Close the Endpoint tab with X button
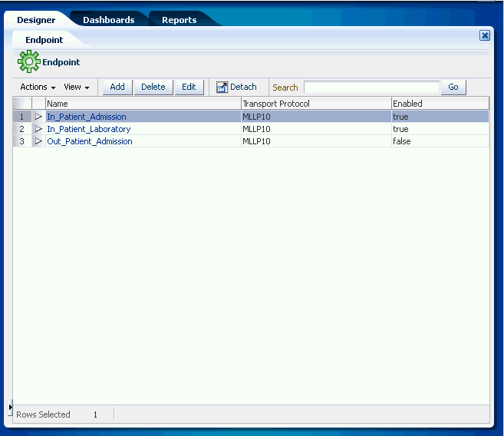Viewport: 504px width, 436px height. click(485, 35)
